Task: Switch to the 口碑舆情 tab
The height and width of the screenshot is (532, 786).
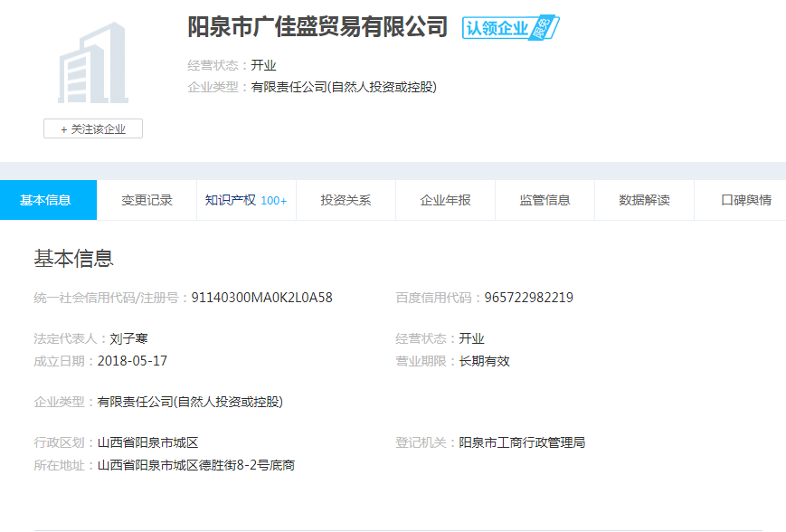Action: point(745,200)
